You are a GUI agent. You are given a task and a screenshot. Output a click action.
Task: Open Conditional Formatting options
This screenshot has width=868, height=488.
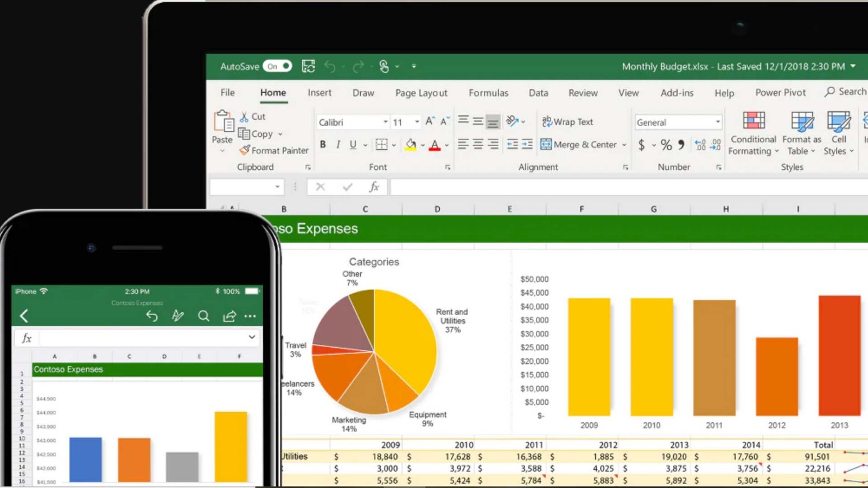click(x=753, y=133)
